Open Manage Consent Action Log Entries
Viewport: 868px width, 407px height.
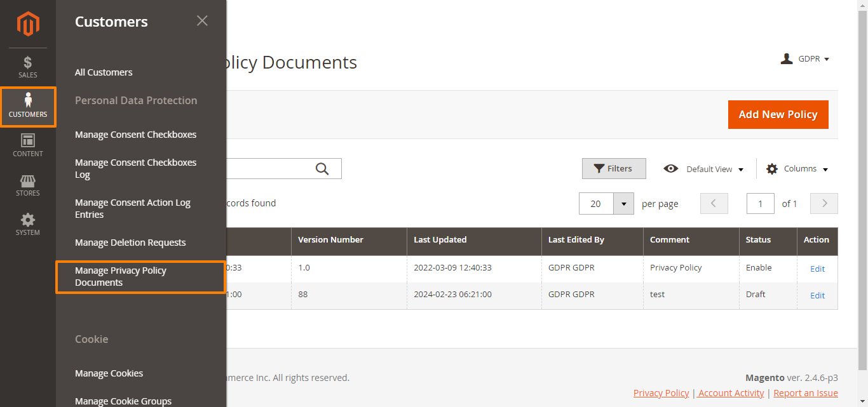coord(133,208)
